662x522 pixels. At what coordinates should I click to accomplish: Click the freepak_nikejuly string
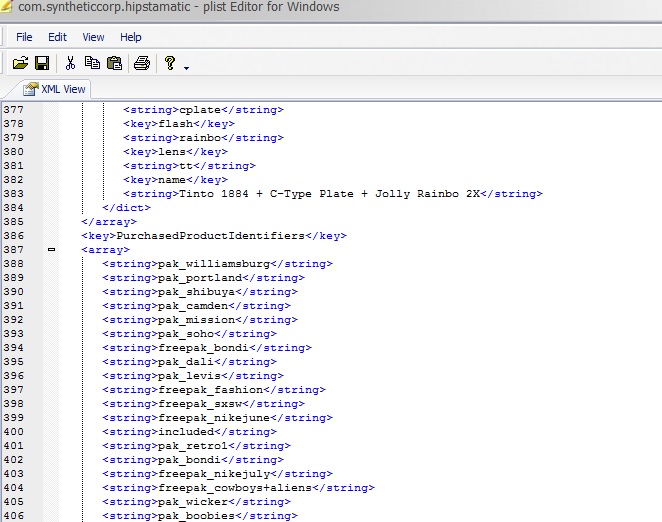[x=217, y=473]
